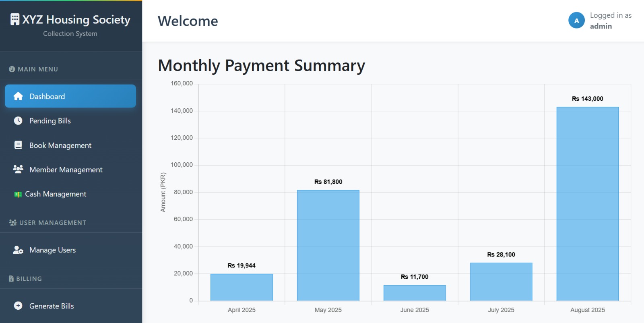644x323 pixels.
Task: Click the Cash Management money icon
Action: (18, 194)
